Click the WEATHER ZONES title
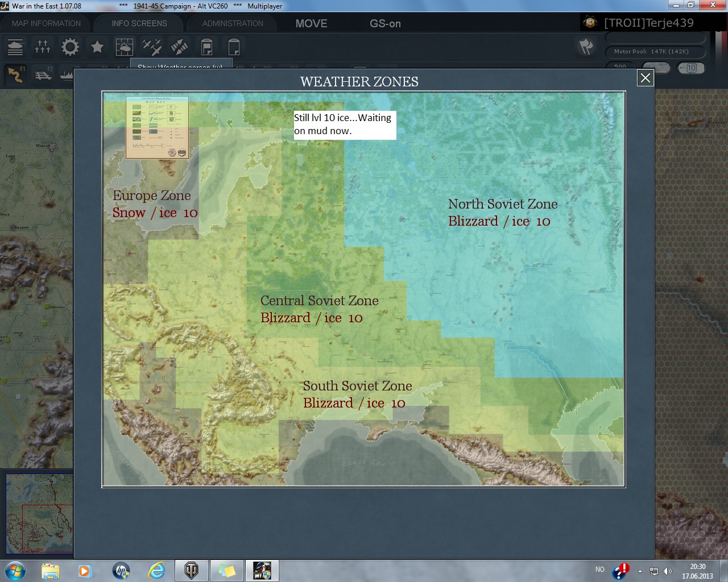This screenshot has height=582, width=728. coord(359,82)
